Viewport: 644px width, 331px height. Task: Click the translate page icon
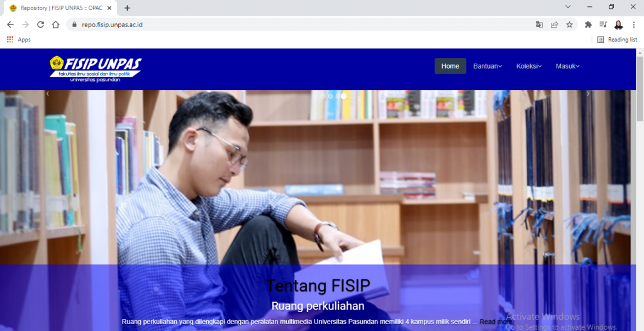pos(539,25)
